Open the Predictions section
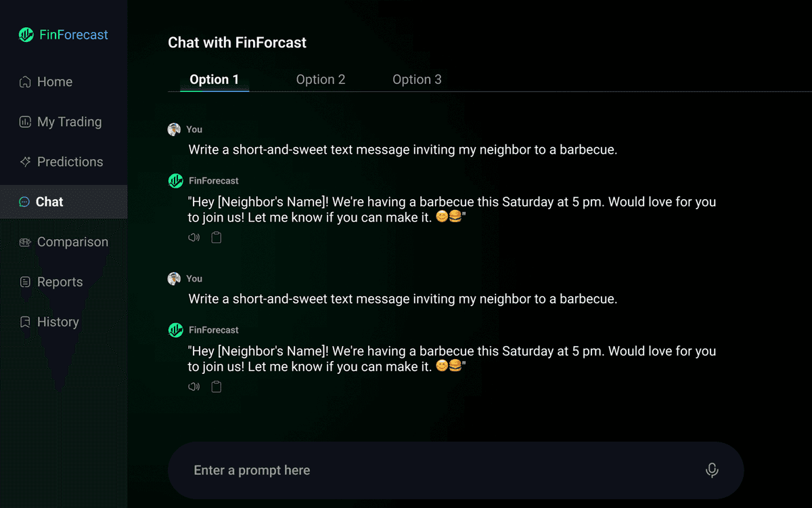This screenshot has width=812, height=508. click(70, 162)
